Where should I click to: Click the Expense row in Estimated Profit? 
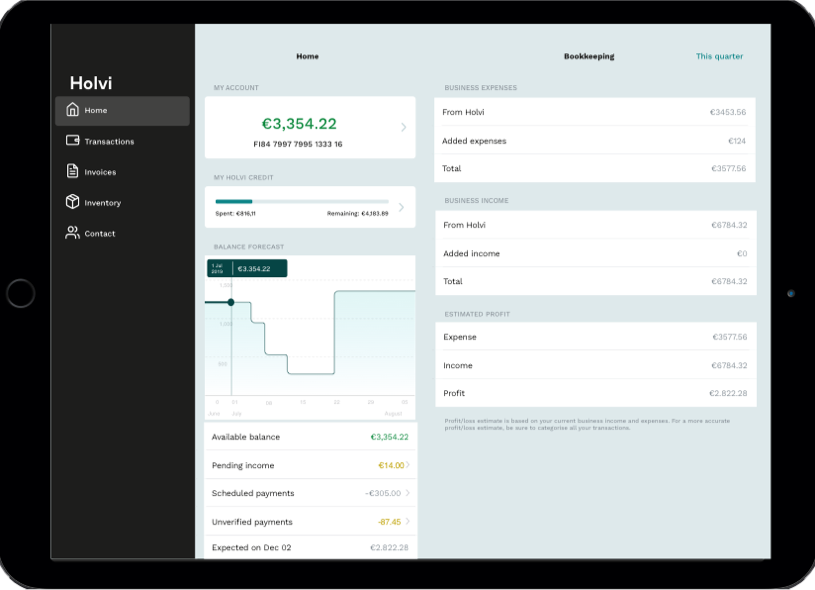tap(596, 337)
